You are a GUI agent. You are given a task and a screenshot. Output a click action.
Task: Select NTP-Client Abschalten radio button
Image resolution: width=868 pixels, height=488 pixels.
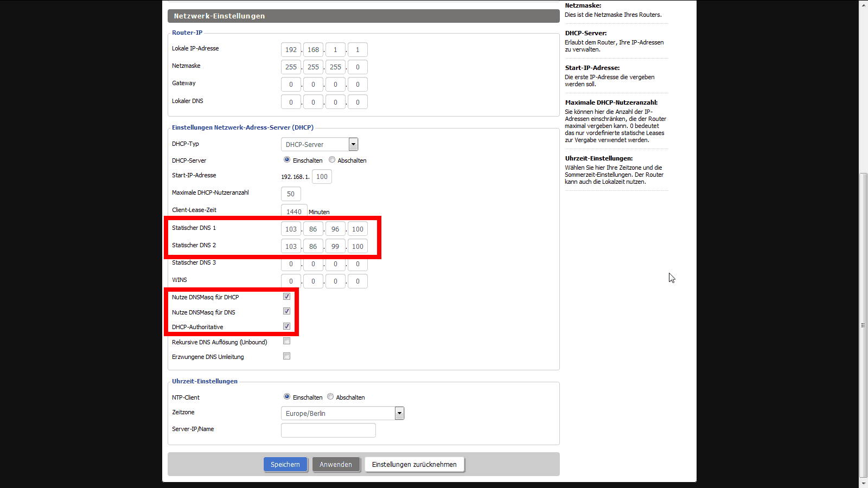pyautogui.click(x=330, y=396)
